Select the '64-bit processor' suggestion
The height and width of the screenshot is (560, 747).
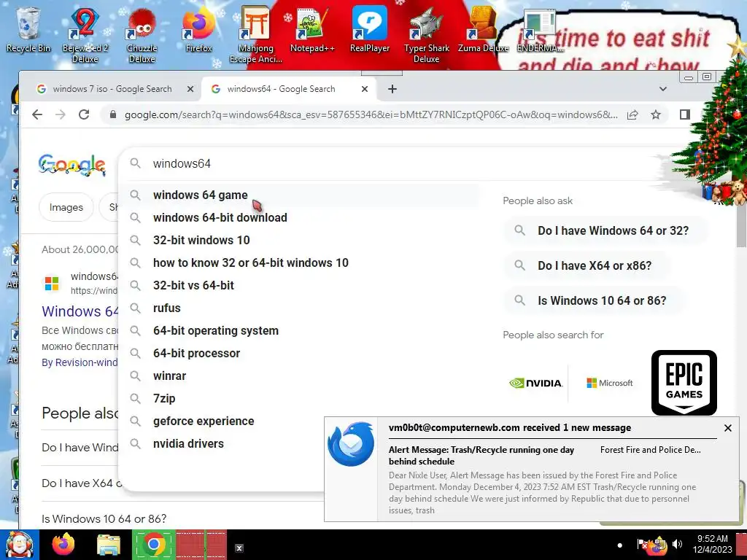[300, 354]
